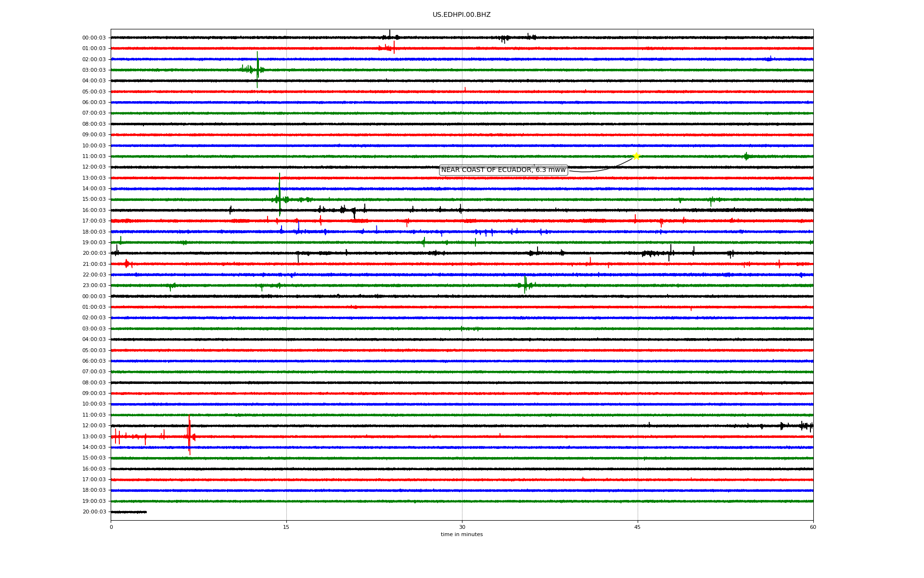Click the yellow earthquake star marker
The image size is (924, 578).
point(636,156)
